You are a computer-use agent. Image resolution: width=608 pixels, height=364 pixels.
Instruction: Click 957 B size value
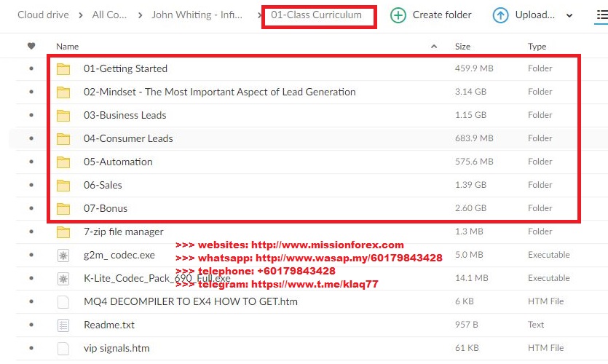pyautogui.click(x=466, y=325)
